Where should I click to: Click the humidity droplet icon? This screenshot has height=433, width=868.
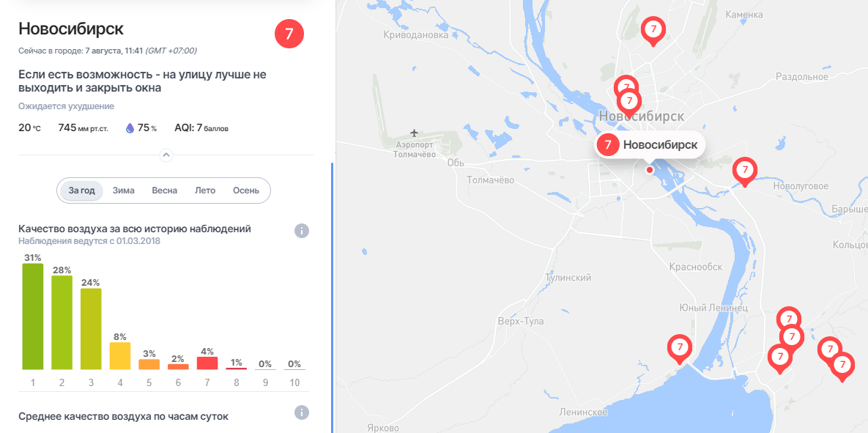tap(130, 128)
